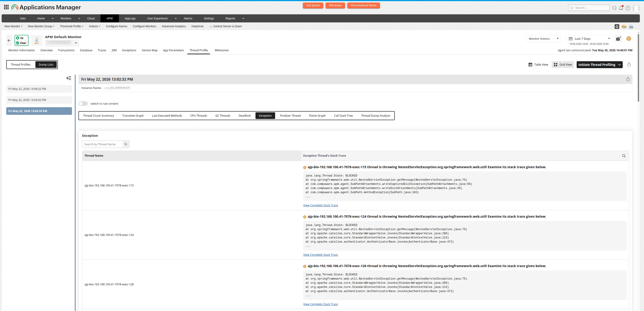Select Dump Lists view

46,64
